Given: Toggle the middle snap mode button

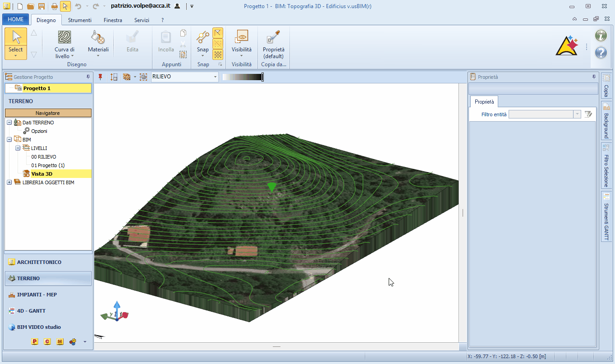Looking at the screenshot, I should [218, 44].
